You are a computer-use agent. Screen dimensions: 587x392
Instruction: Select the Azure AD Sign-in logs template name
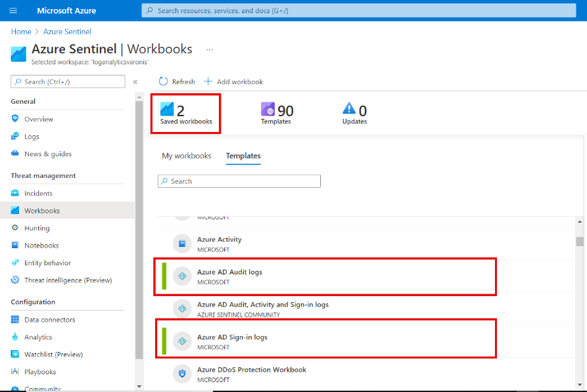point(232,337)
